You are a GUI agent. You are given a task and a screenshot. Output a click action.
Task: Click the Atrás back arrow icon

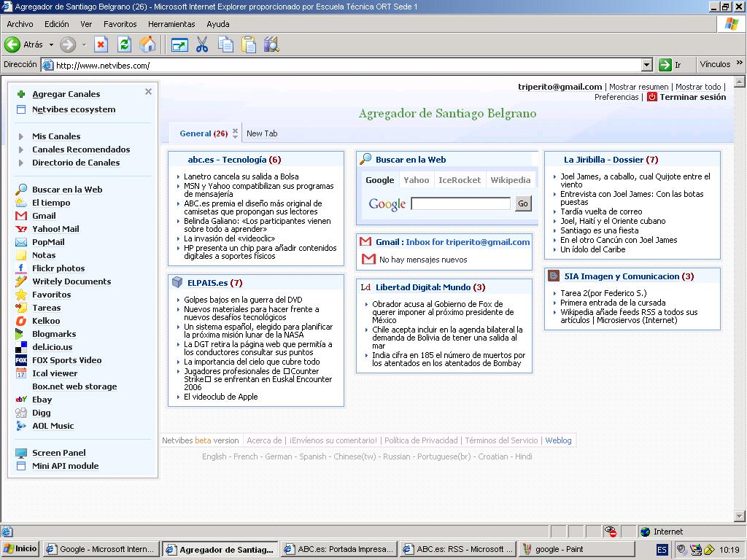click(12, 44)
